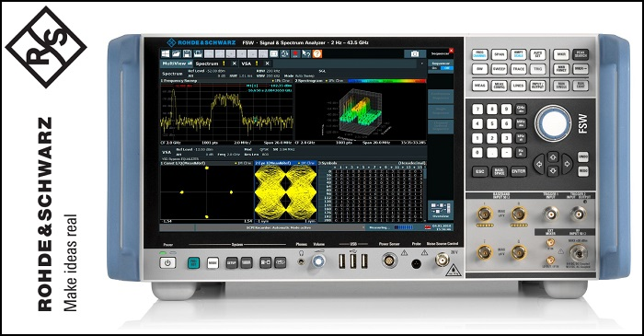The image size is (644, 336).
Task: Click the SWEEP hardkey
Action: point(499,69)
